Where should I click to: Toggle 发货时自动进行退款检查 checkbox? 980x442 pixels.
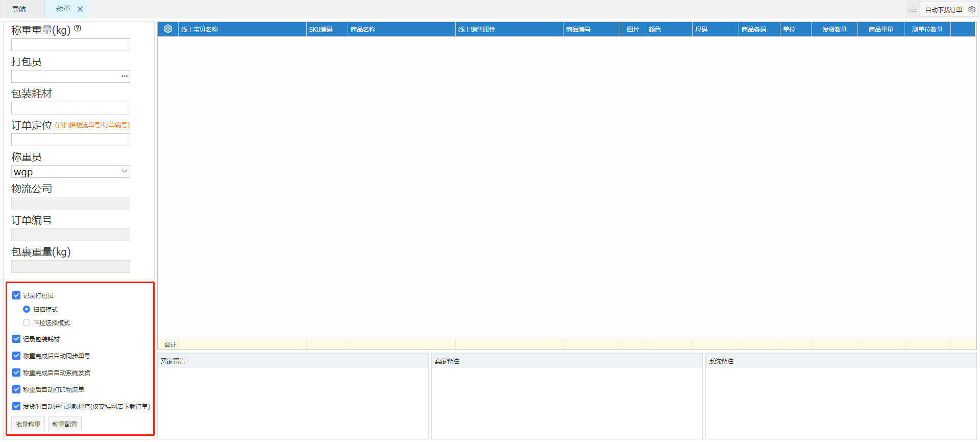16,406
